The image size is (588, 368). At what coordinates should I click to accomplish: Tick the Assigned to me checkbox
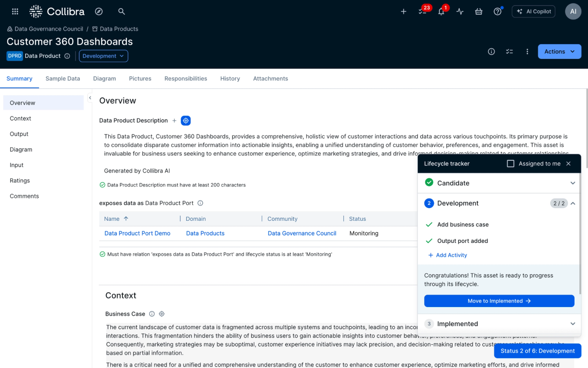click(510, 164)
